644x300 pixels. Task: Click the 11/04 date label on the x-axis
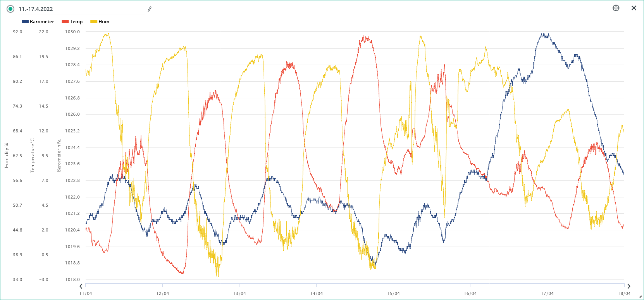click(86, 293)
